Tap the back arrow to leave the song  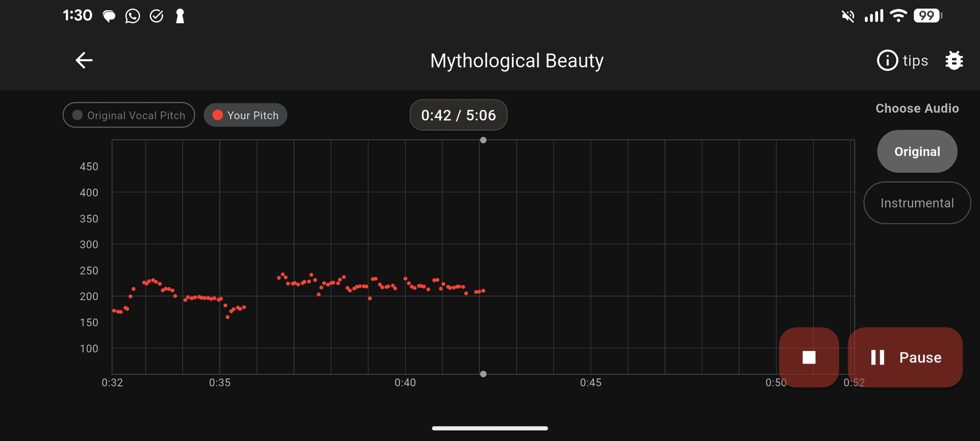[x=84, y=60]
